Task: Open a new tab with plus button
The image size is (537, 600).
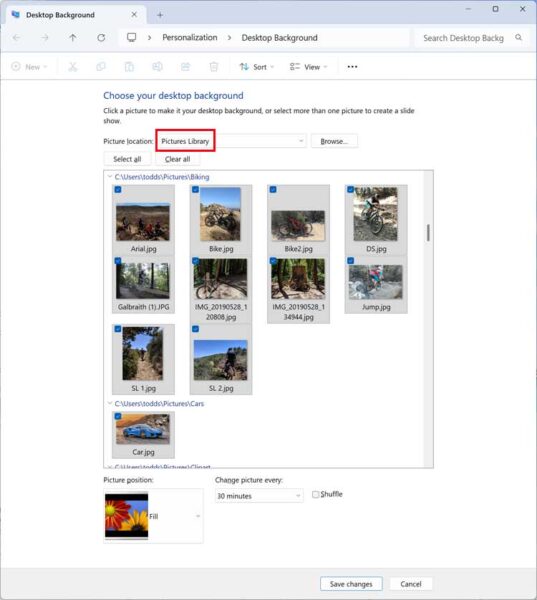Action: [x=160, y=15]
